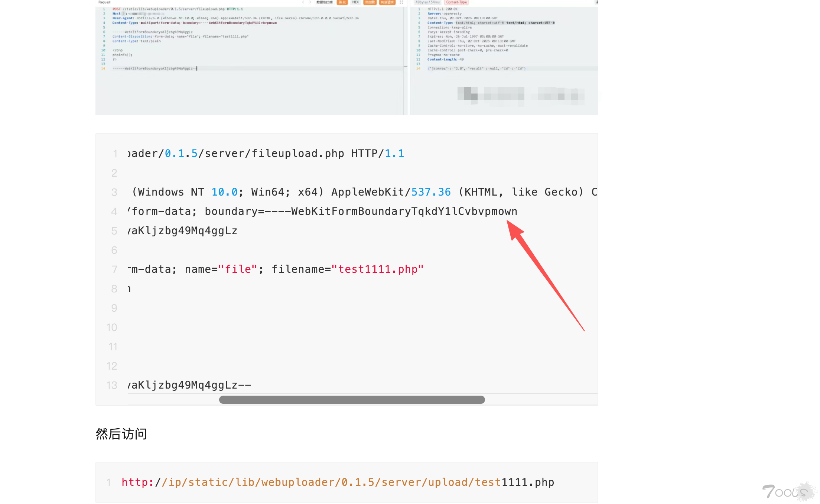Click the Content-Type tag in response header

(x=456, y=2)
